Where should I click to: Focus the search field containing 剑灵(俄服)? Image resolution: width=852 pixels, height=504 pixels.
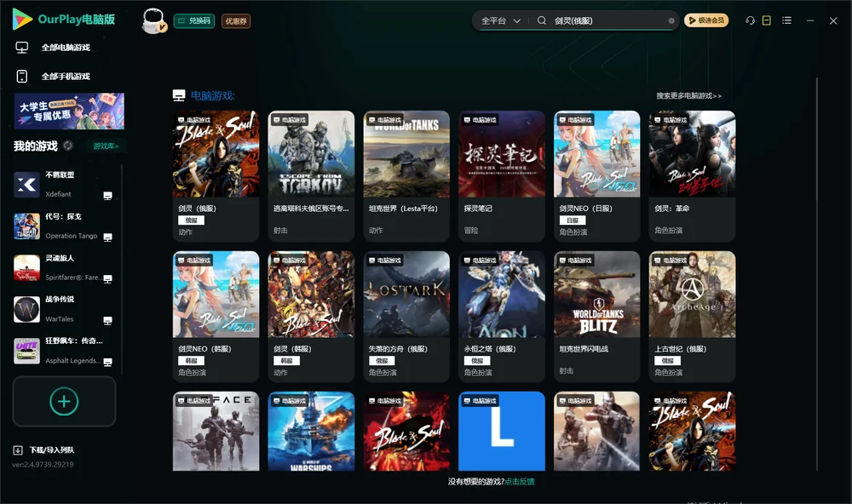tap(607, 20)
